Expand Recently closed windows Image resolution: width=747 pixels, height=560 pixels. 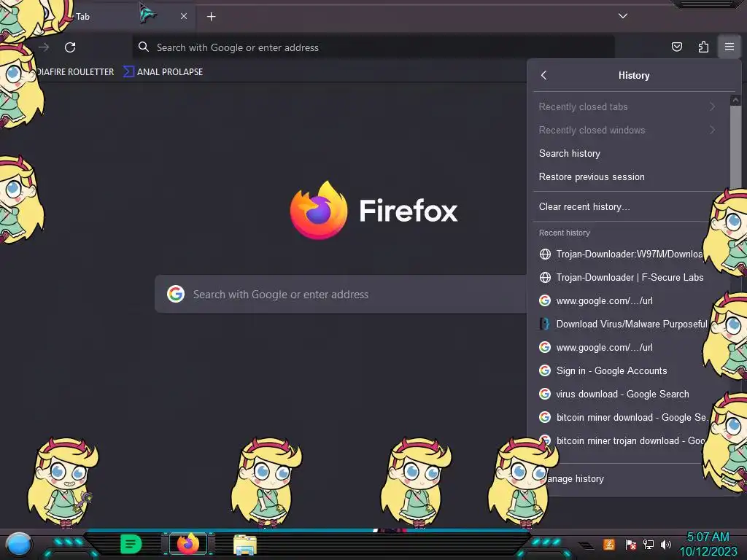point(627,130)
